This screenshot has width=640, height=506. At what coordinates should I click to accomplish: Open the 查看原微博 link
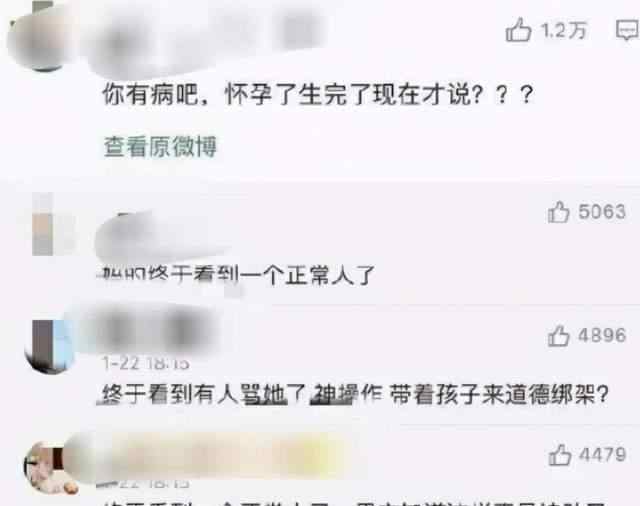(160, 146)
